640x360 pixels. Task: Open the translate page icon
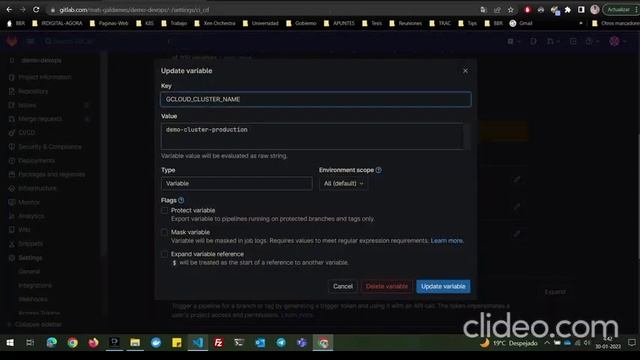pyautogui.click(x=483, y=10)
